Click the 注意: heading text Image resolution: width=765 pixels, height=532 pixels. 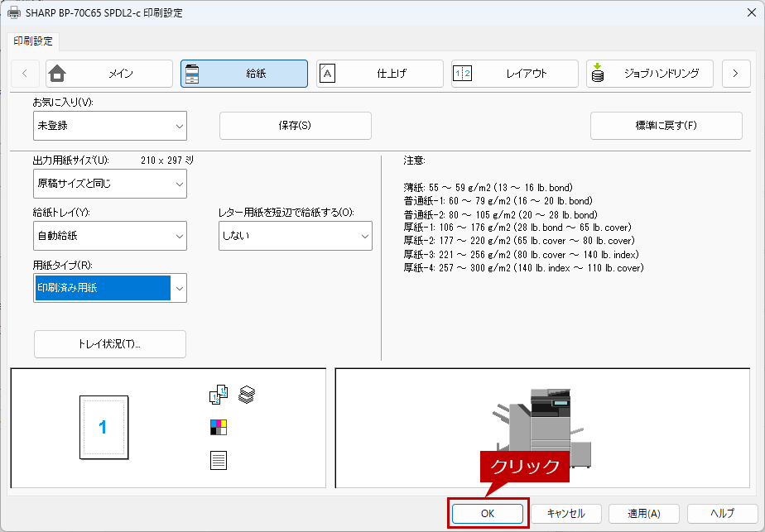click(414, 161)
